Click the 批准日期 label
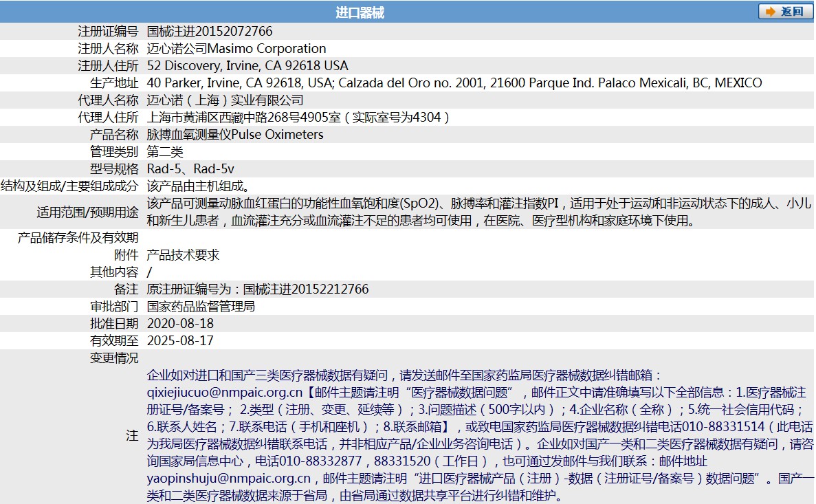 point(115,323)
